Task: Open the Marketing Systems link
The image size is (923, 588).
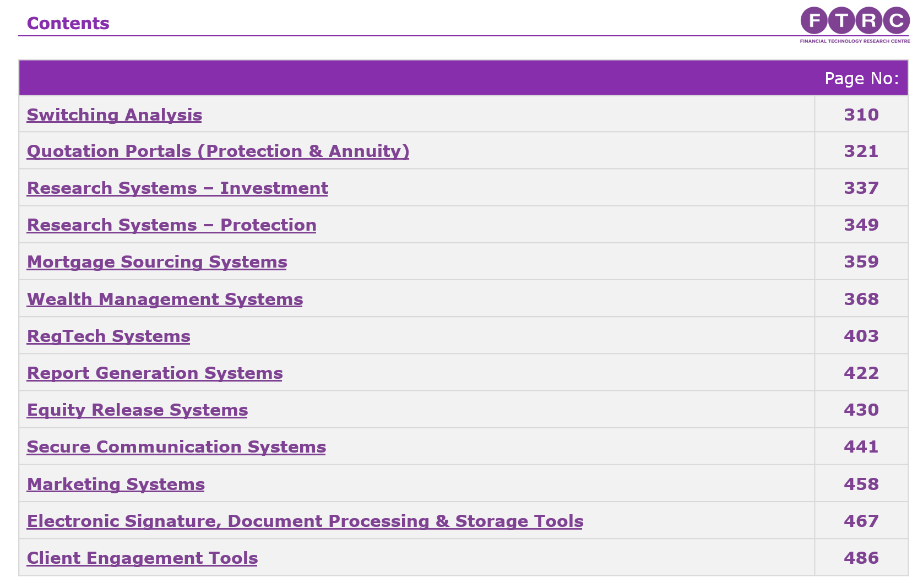Action: [x=116, y=484]
